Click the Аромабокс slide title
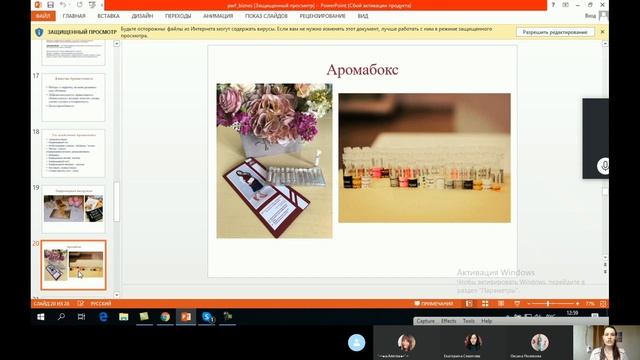640x360 pixels. [x=362, y=70]
